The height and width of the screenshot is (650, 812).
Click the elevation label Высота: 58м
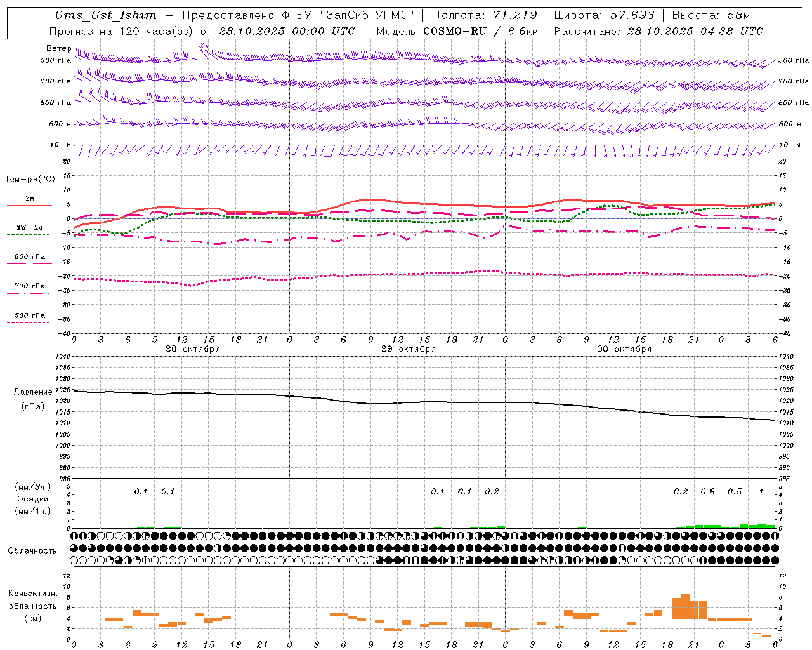(711, 15)
